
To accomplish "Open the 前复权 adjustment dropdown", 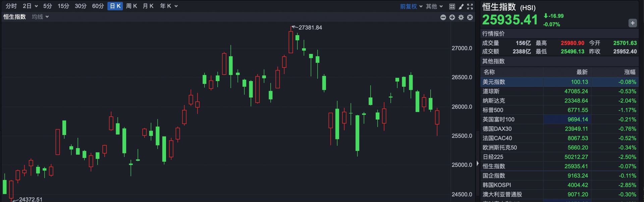I will (x=411, y=6).
